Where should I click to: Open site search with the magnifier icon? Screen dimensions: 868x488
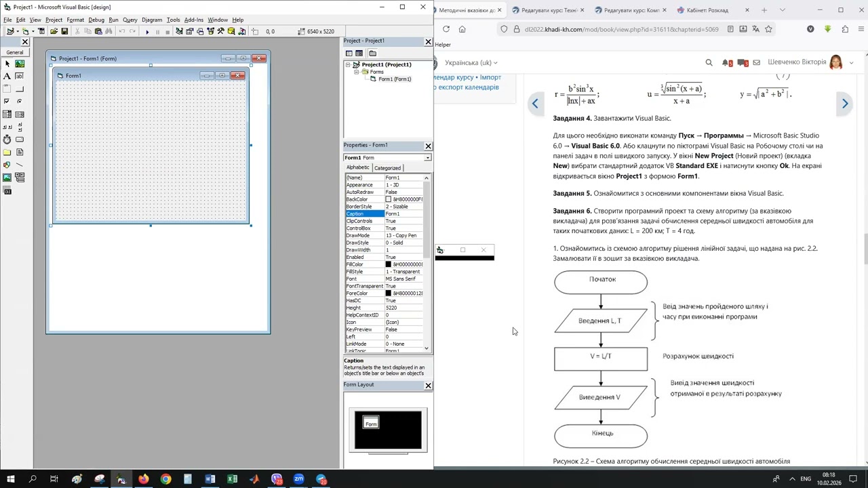click(x=709, y=62)
